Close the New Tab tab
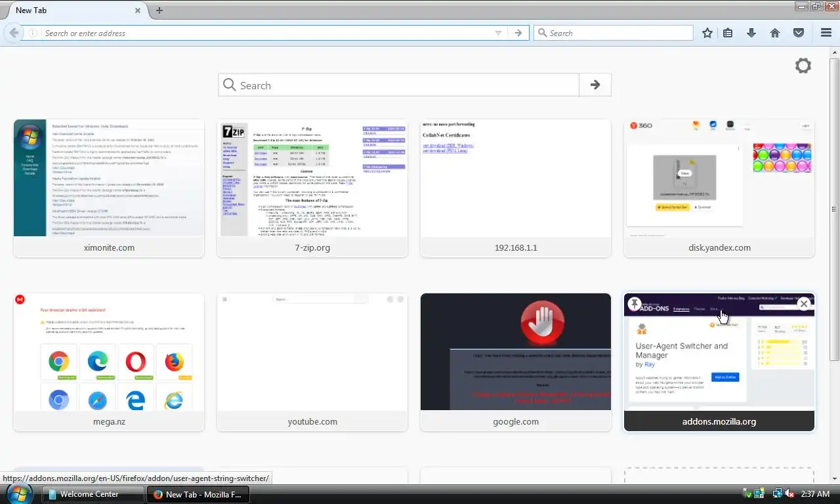Screen dimensions: 840x504 138,10
